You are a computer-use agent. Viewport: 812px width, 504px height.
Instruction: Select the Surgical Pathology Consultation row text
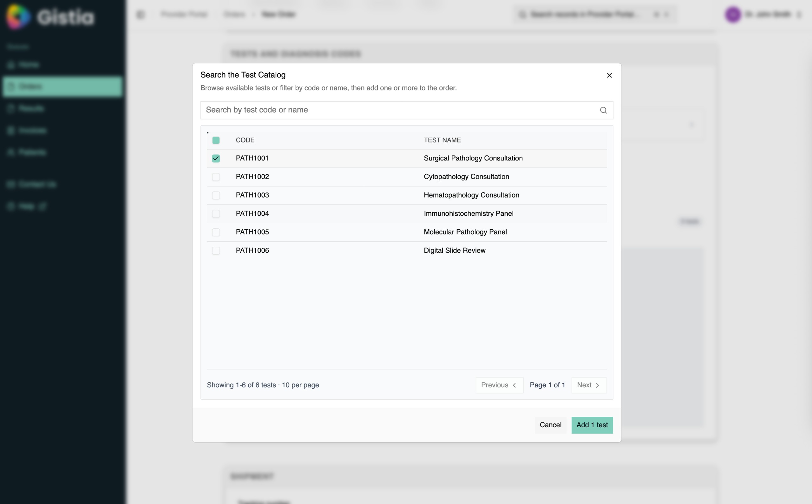point(473,158)
